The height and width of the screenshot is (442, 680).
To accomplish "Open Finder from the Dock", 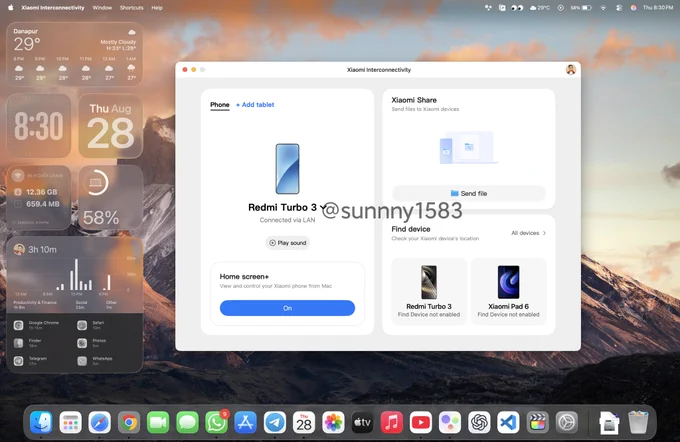I will point(41,422).
